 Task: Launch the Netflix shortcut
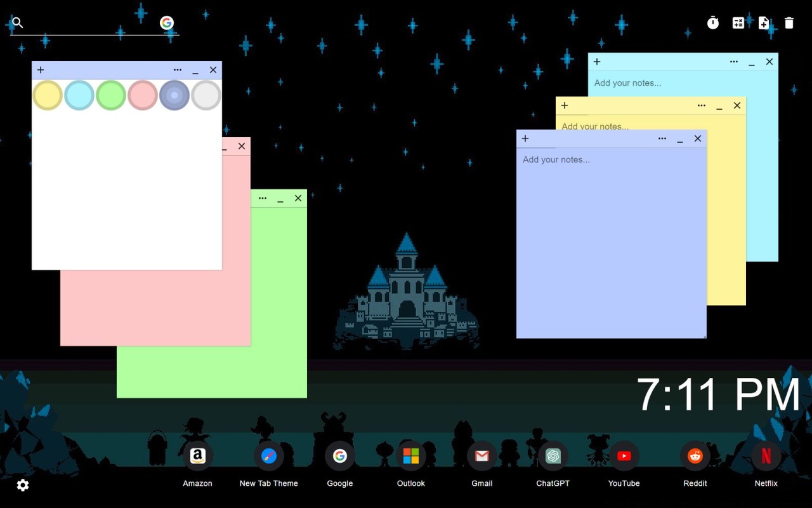point(766,456)
